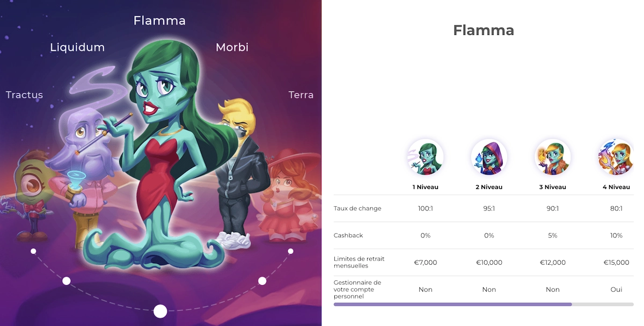Switch to the Liquidum tab
This screenshot has width=644, height=326.
(77, 47)
